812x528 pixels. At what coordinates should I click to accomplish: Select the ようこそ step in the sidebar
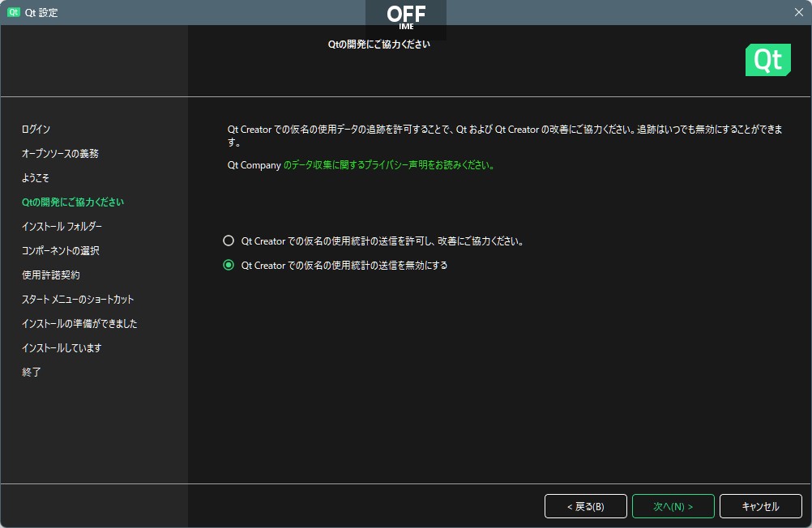point(35,177)
